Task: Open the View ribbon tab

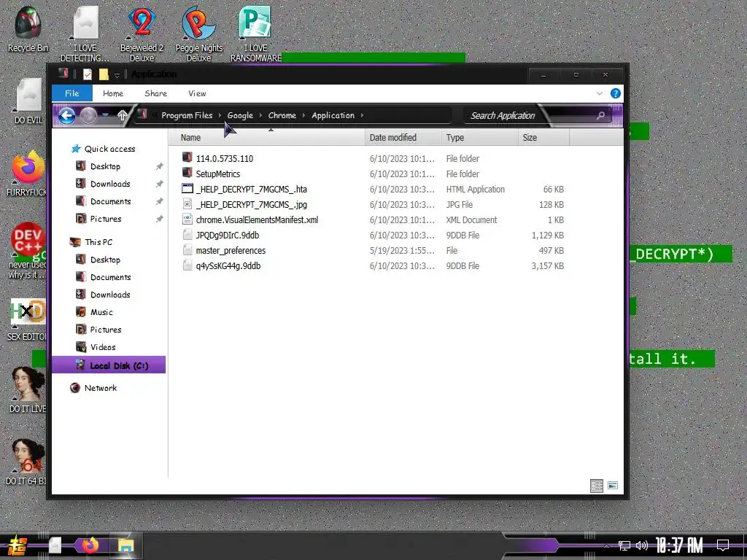Action: (x=197, y=93)
